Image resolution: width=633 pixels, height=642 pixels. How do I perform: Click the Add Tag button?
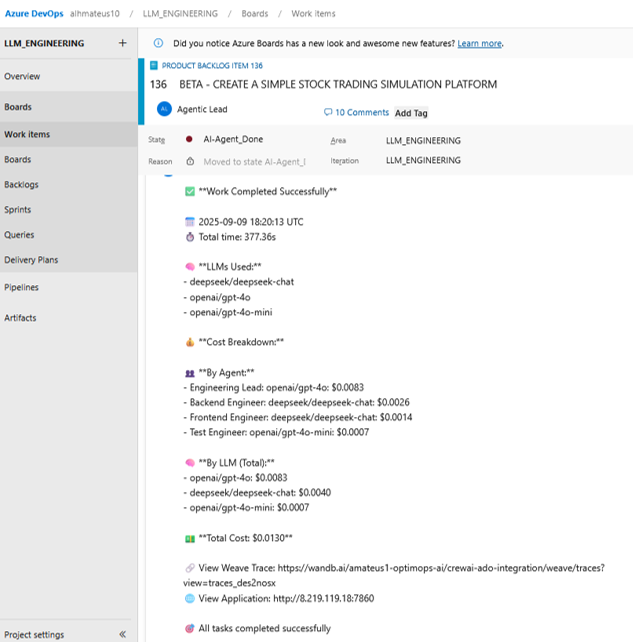tap(411, 113)
